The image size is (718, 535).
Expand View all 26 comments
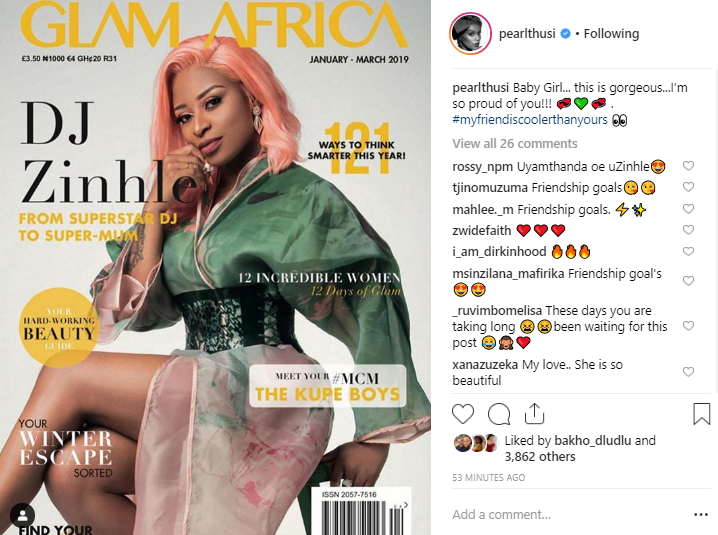point(515,144)
